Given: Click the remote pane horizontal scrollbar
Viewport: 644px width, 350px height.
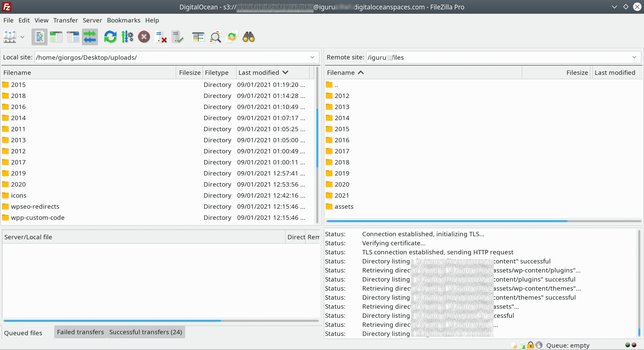Looking at the screenshot, I should tap(446, 221).
